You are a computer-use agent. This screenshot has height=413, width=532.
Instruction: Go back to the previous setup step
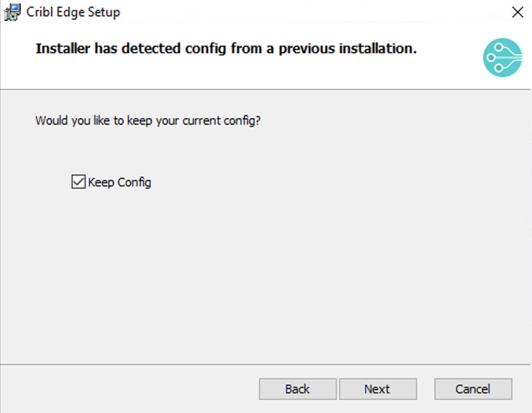[297, 389]
